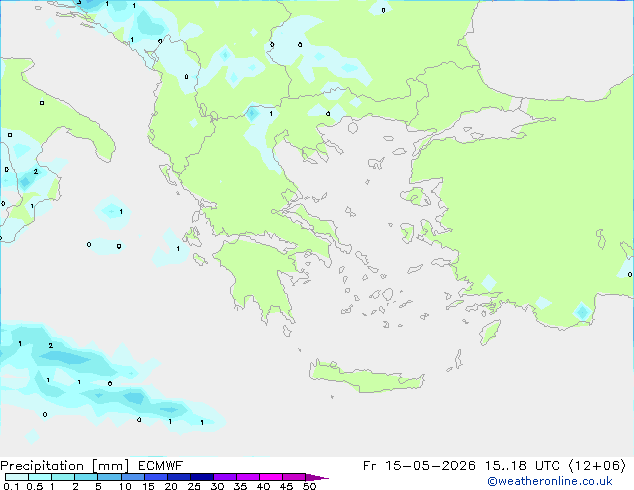Click the '50' legend scale label
The width and height of the screenshot is (634, 490).
(x=309, y=486)
